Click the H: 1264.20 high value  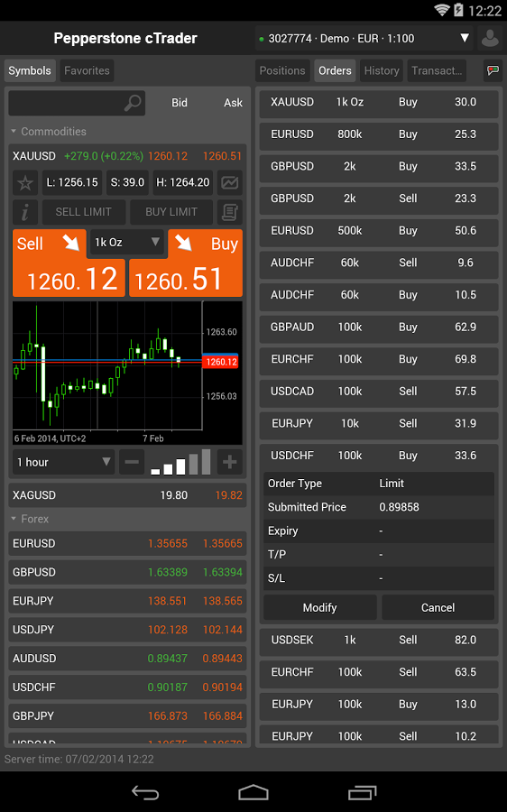183,182
